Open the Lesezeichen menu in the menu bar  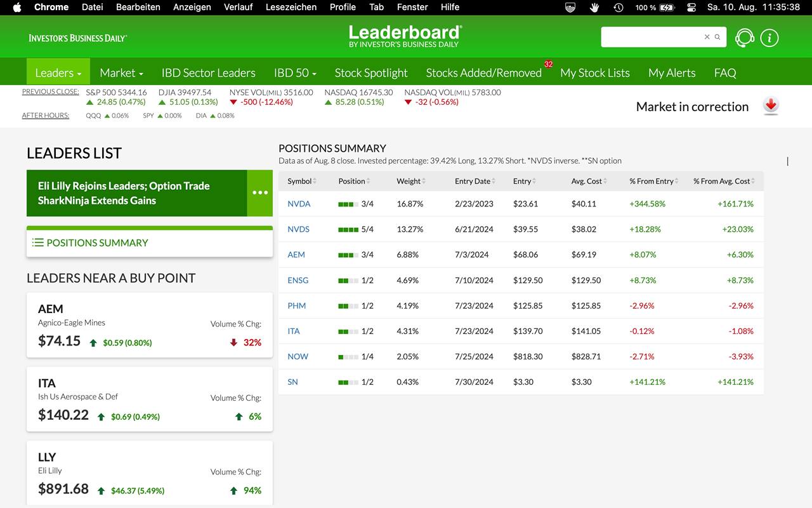(x=291, y=7)
